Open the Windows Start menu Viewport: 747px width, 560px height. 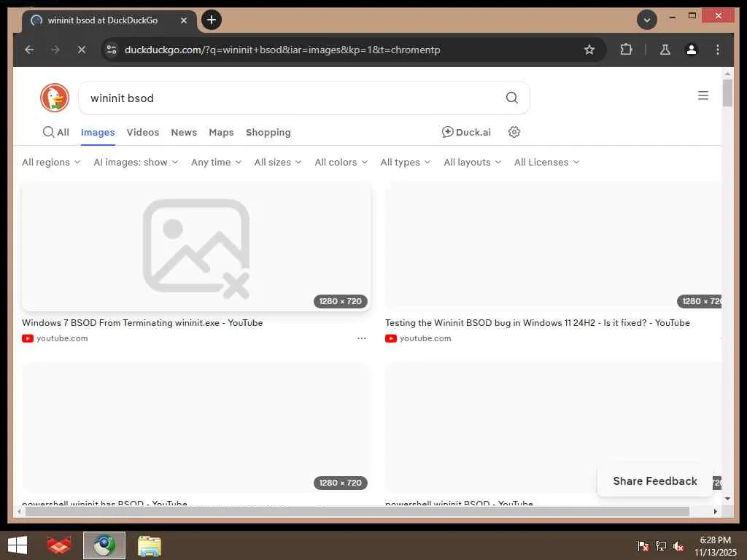(x=18, y=545)
